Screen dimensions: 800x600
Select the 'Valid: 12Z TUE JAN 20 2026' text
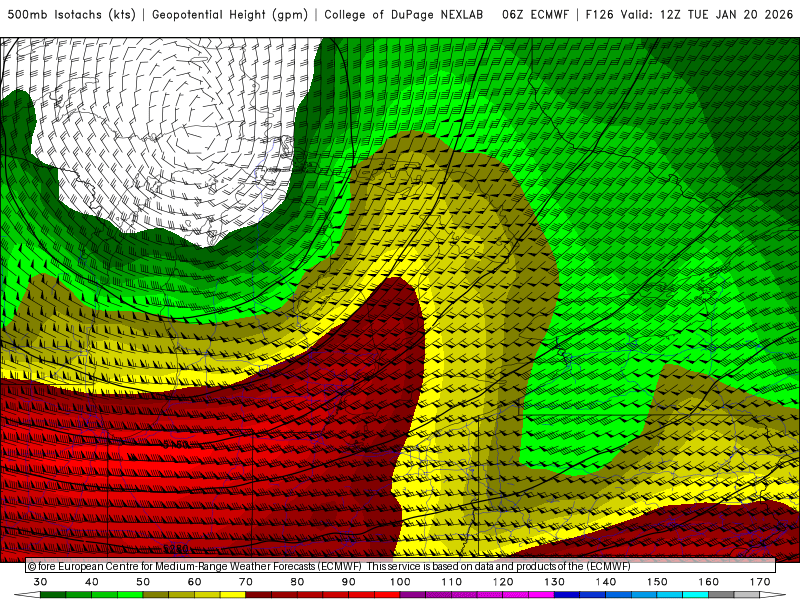(707, 15)
